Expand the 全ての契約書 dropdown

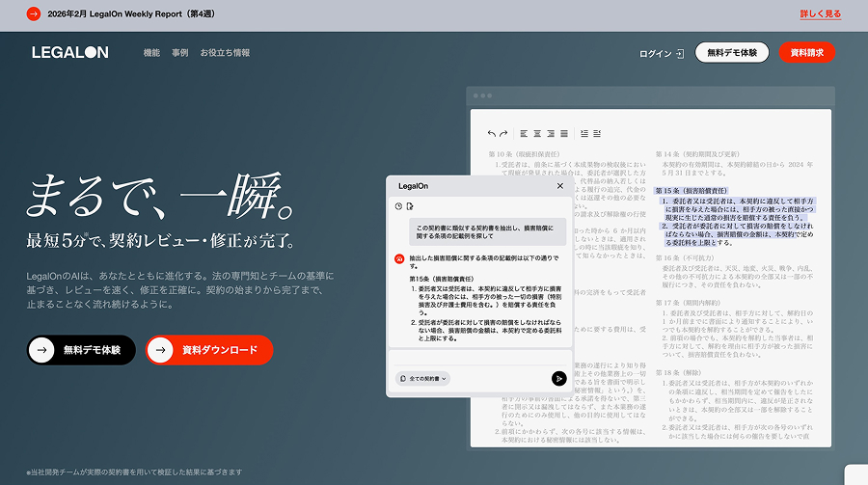click(x=423, y=379)
